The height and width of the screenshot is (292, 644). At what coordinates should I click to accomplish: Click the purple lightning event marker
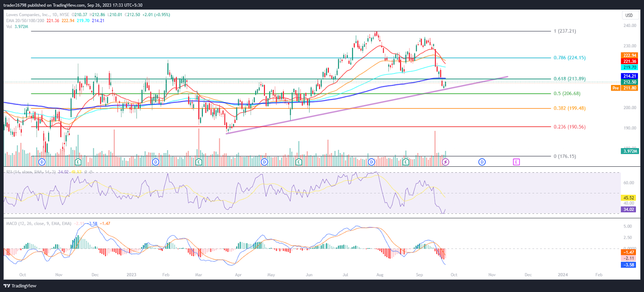coord(446,162)
